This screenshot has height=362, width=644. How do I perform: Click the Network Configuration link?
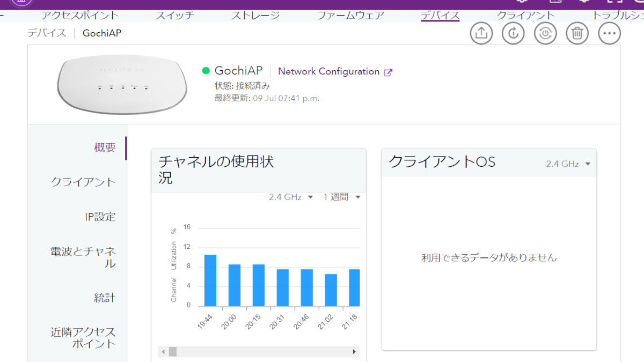[328, 71]
